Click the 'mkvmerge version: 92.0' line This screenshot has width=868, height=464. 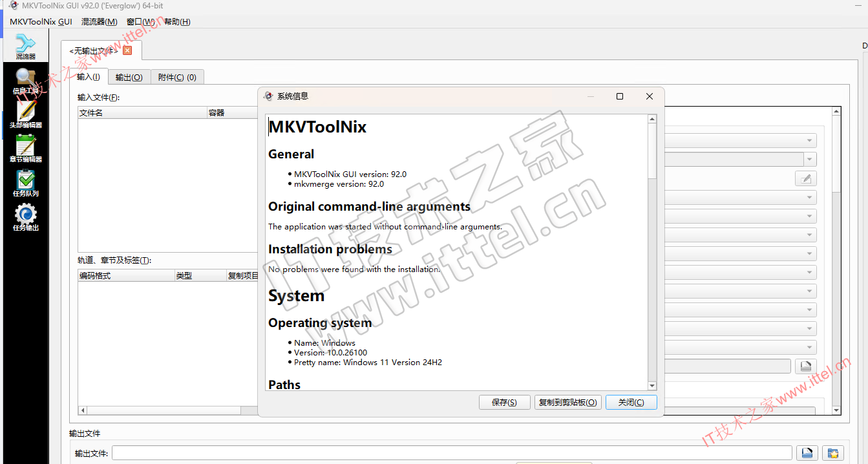tap(339, 184)
